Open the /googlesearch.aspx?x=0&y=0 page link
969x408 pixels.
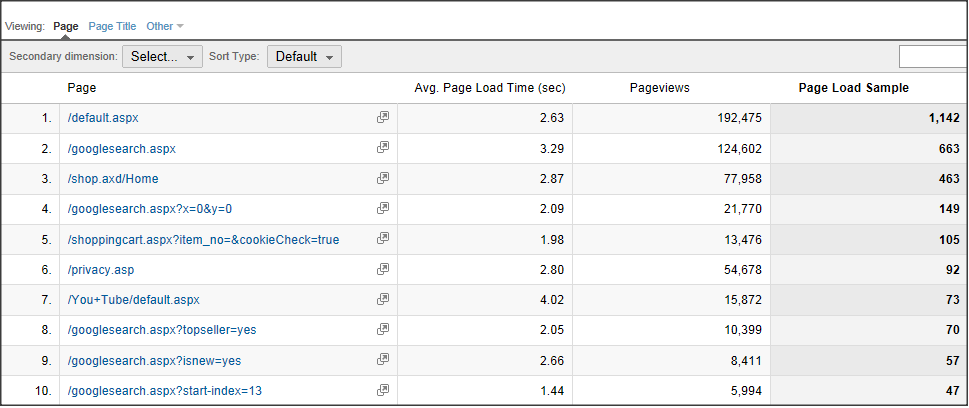pyautogui.click(x=149, y=208)
